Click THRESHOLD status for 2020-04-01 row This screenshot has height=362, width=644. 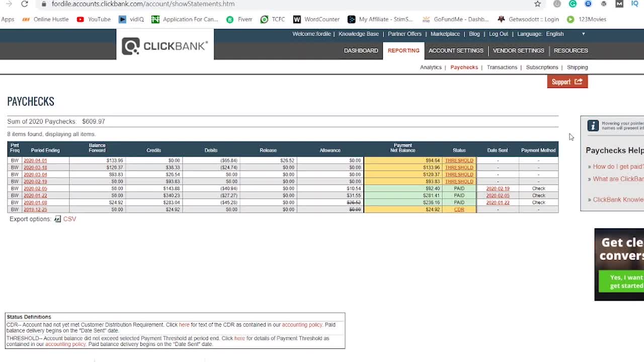[459, 161]
